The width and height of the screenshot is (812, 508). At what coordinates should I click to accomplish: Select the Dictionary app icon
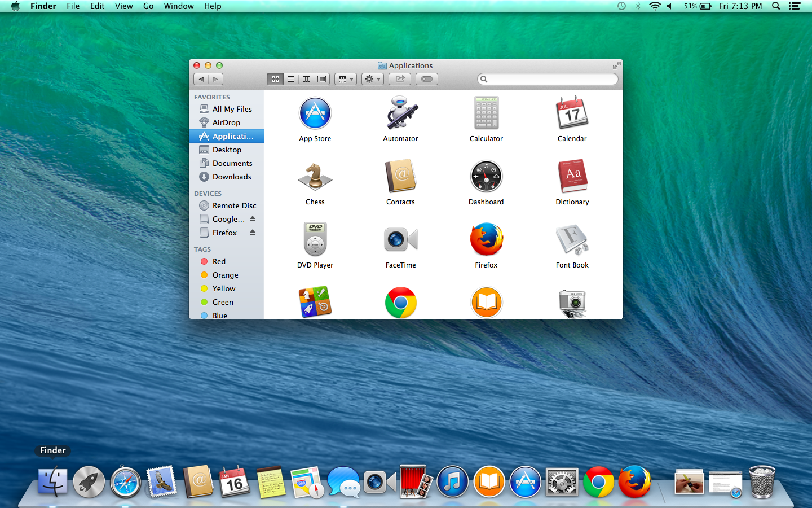(572, 176)
